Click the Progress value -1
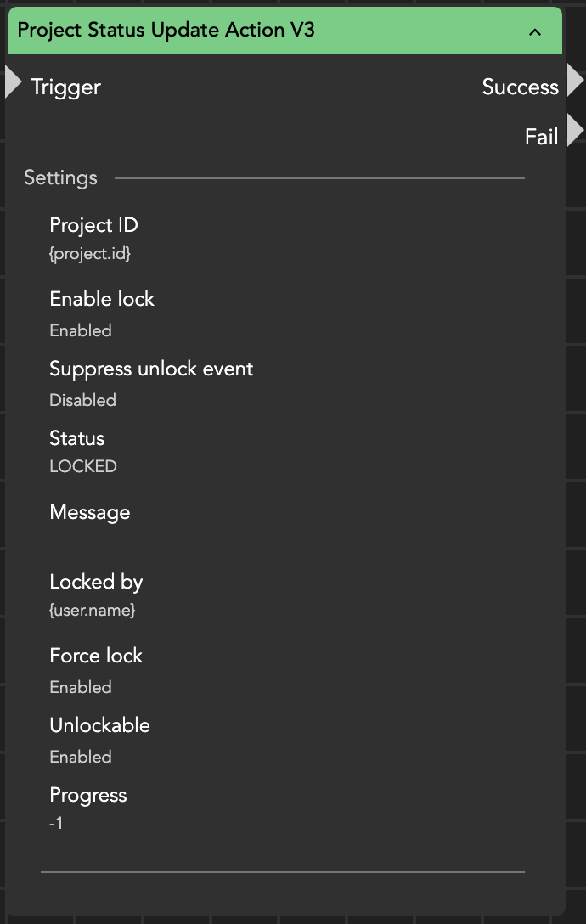The image size is (586, 924). pos(56,824)
